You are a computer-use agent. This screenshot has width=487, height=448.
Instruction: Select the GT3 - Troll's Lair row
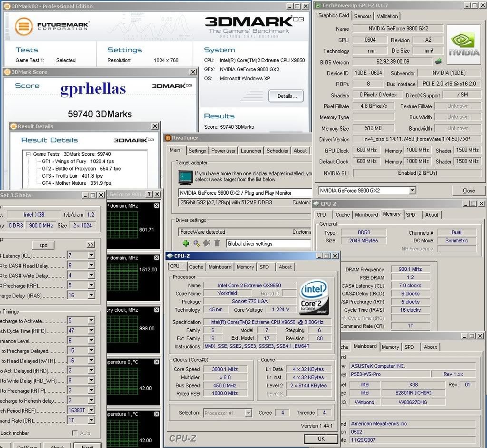tap(72, 176)
